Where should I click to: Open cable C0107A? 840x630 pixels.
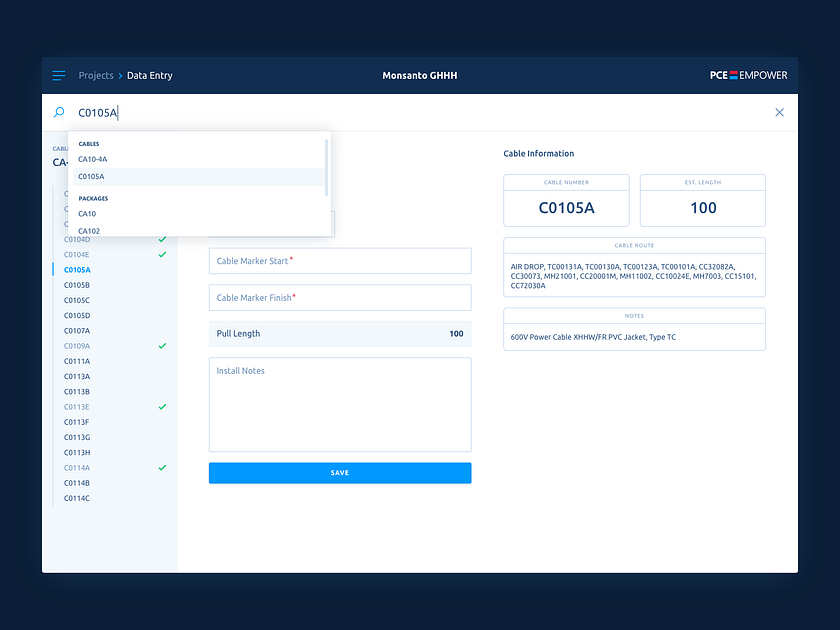pyautogui.click(x=77, y=331)
